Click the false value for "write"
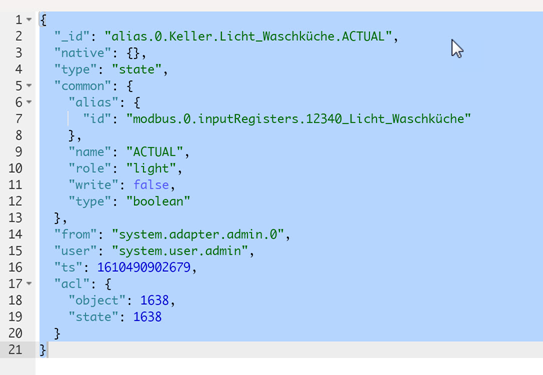 click(x=151, y=185)
